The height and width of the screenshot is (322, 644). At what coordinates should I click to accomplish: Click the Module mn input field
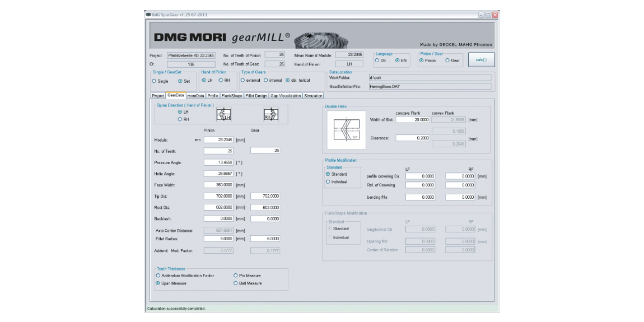click(218, 139)
